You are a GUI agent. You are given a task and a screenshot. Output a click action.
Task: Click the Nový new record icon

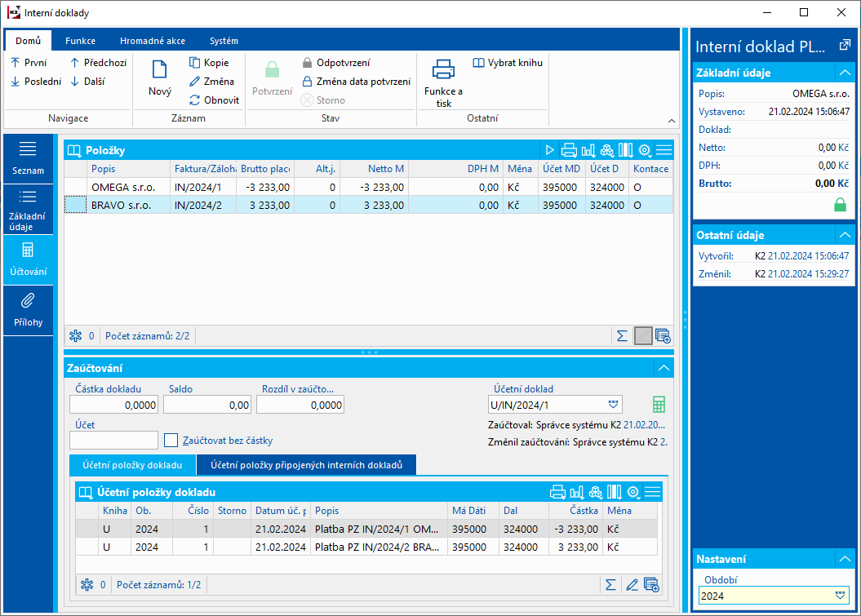click(x=160, y=71)
